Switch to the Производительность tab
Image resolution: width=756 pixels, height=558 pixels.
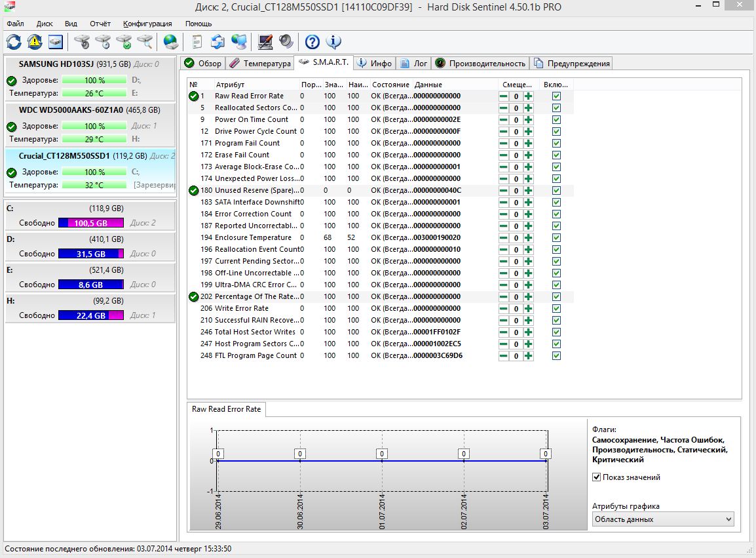point(480,63)
